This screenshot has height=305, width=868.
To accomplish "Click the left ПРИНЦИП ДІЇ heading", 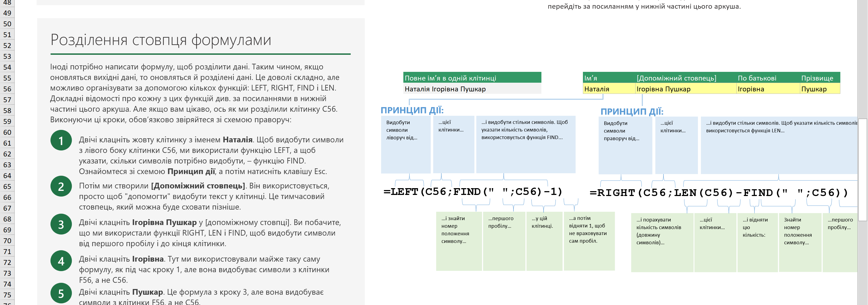I will pyautogui.click(x=412, y=110).
